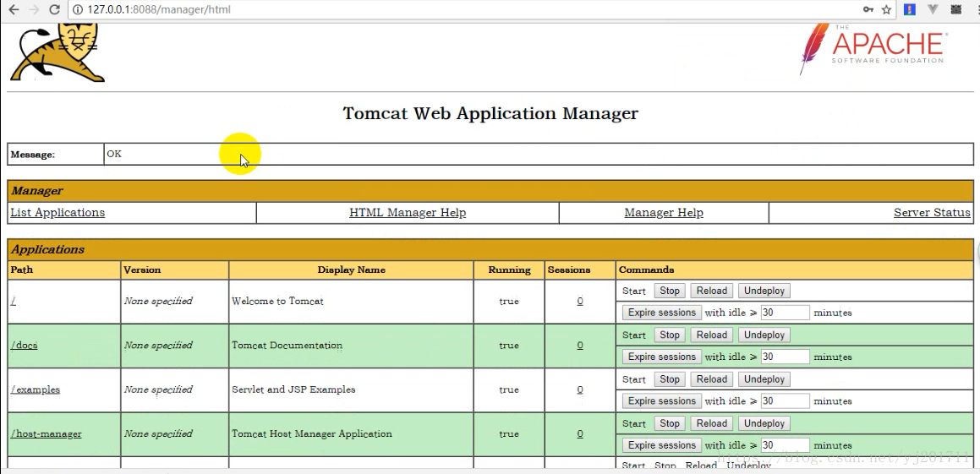
Task: Click the "Welcome to Tomcat" display name
Action: (277, 301)
